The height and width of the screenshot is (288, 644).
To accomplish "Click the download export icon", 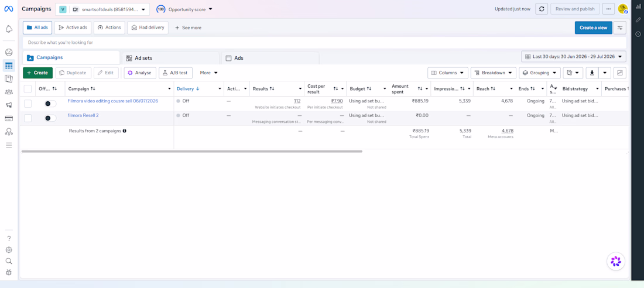I will (592, 73).
